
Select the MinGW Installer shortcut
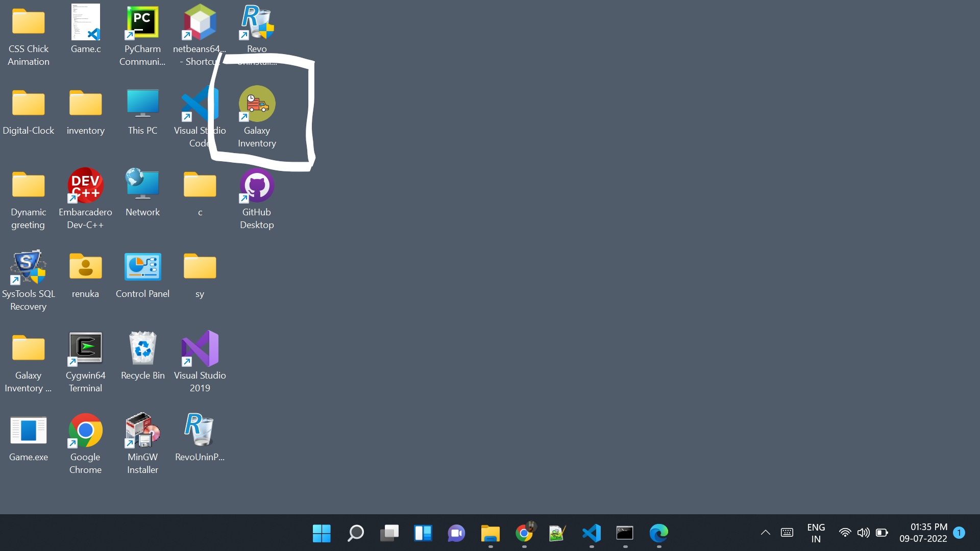142,444
